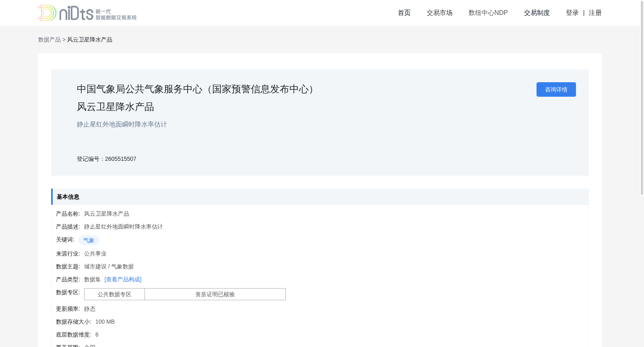This screenshot has width=644, height=347.
Task: Open 数纽中心NDP navigation item
Action: pos(488,13)
